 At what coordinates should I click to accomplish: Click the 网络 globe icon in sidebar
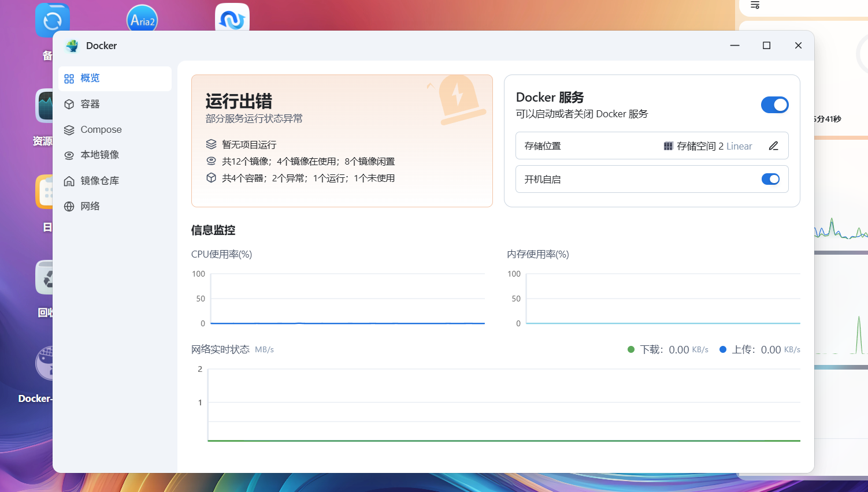[x=69, y=206]
